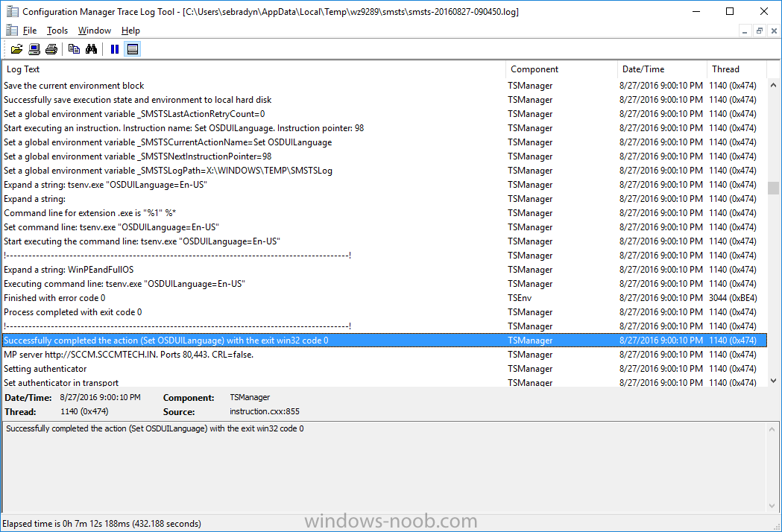Screen dimensions: 782x532
Task: Select 'Command line for extension .exe' row
Action: (x=384, y=213)
